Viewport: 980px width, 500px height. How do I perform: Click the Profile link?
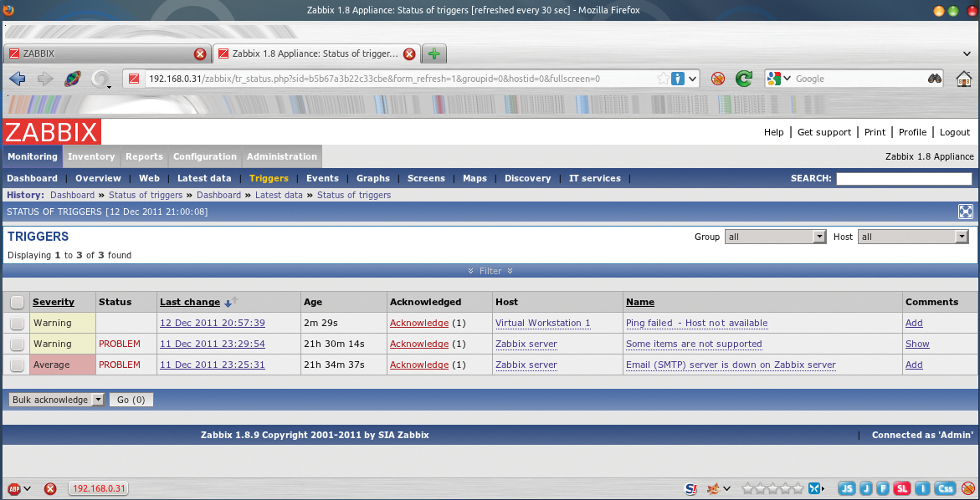pyautogui.click(x=912, y=132)
